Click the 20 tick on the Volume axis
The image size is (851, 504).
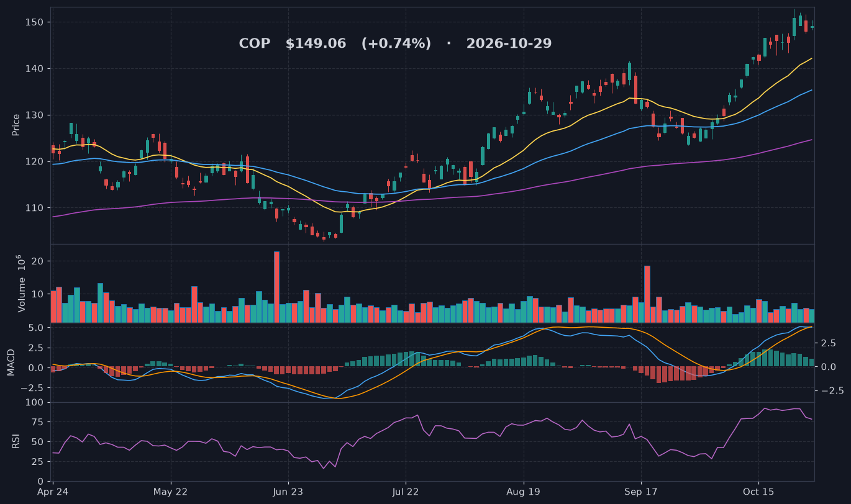tap(38, 261)
